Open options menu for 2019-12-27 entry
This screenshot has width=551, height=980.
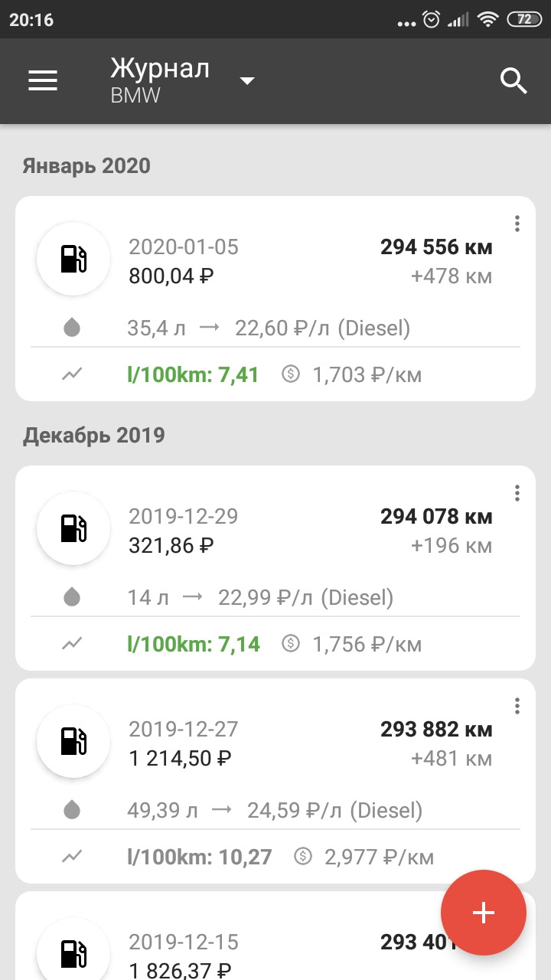point(517,706)
